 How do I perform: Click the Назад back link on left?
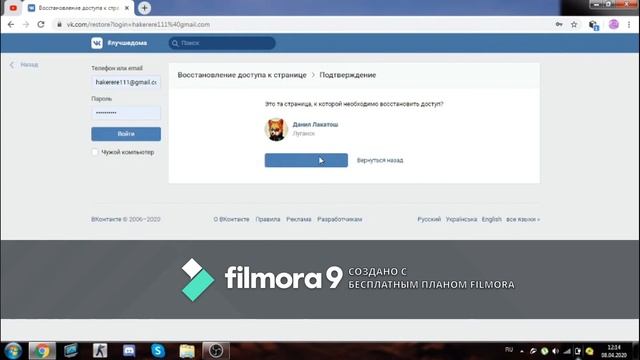tap(24, 64)
